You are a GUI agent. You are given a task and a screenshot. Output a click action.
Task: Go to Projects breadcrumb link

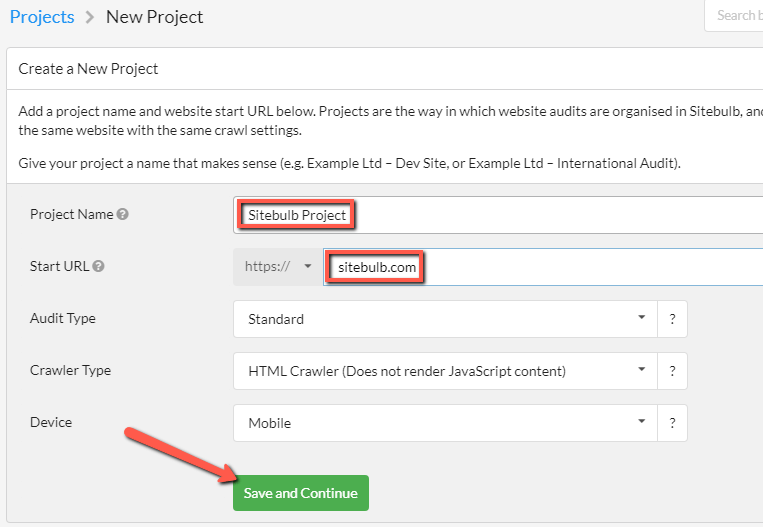point(42,17)
